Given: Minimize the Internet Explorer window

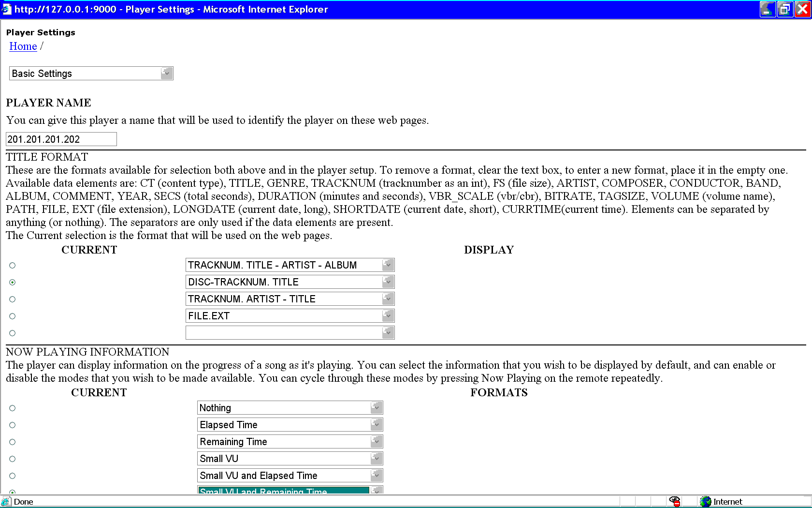Looking at the screenshot, I should pyautogui.click(x=768, y=9).
